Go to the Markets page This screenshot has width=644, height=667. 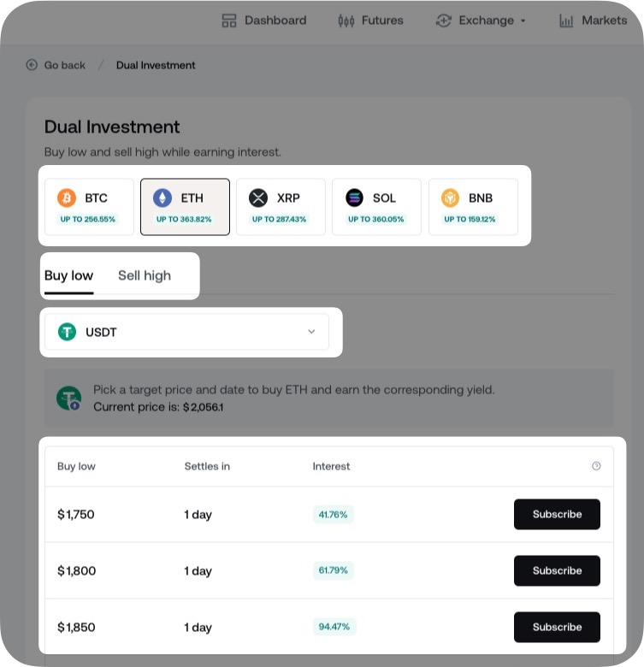pyautogui.click(x=593, y=21)
